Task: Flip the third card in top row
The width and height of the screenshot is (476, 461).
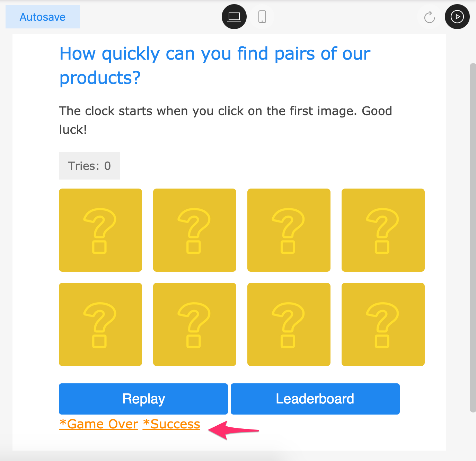Action: (x=289, y=230)
